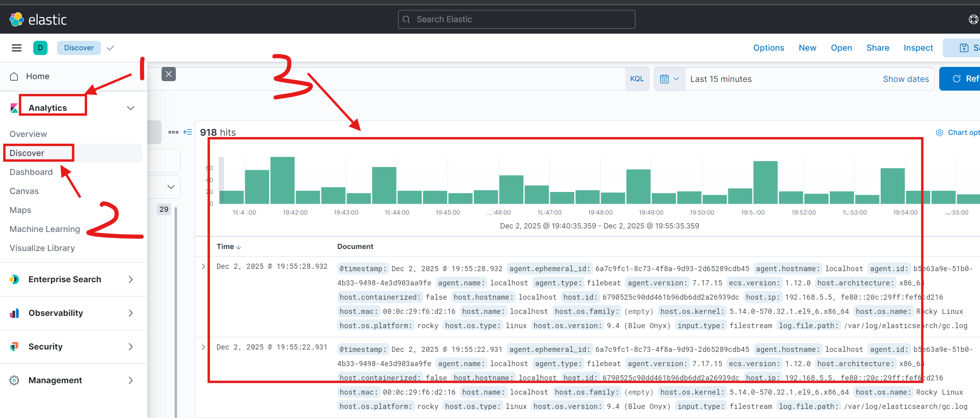Click the Enterprise Search icon in sidebar
This screenshot has width=980, height=418.
point(14,279)
